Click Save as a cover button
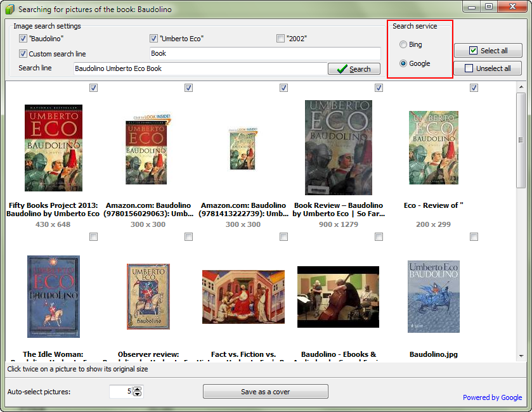The image size is (532, 412). coord(265,392)
